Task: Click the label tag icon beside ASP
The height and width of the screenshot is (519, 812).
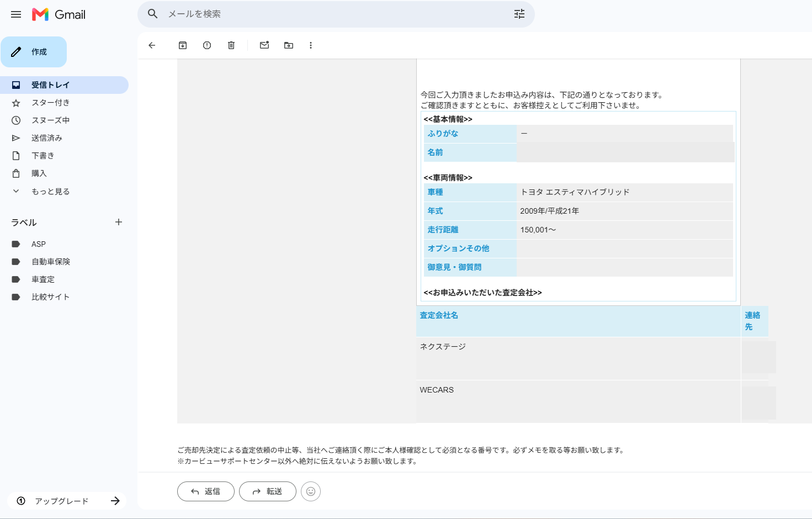Action: pos(16,244)
